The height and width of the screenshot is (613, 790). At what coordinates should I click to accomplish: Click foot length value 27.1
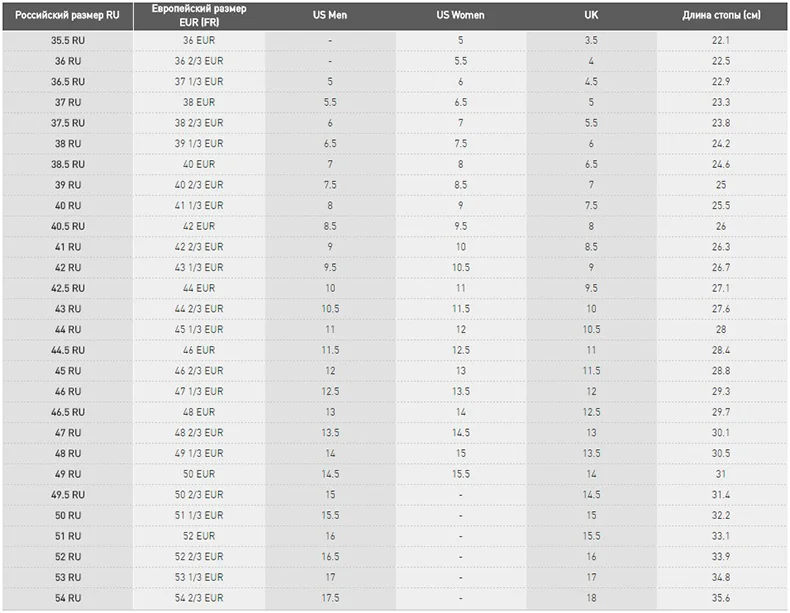721,288
